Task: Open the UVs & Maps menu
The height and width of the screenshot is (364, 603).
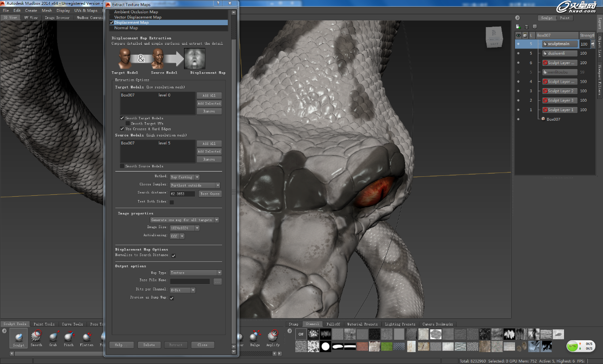Action: (86, 10)
